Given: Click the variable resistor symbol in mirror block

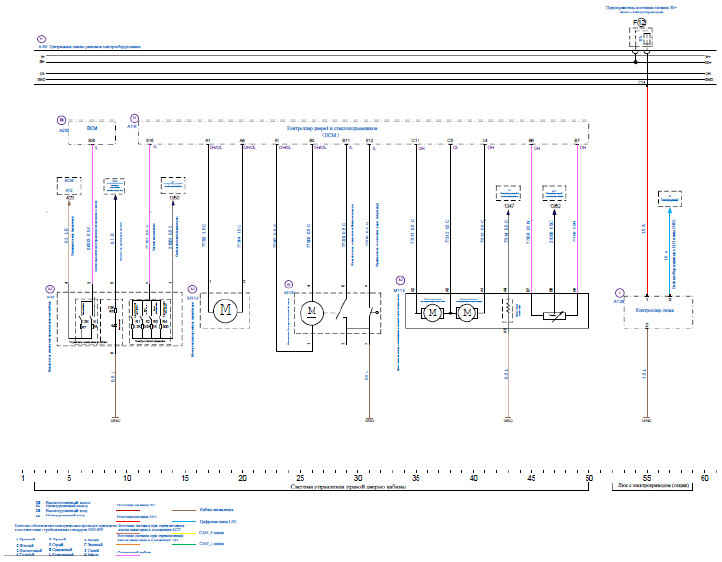Looking at the screenshot, I should click(x=554, y=316).
